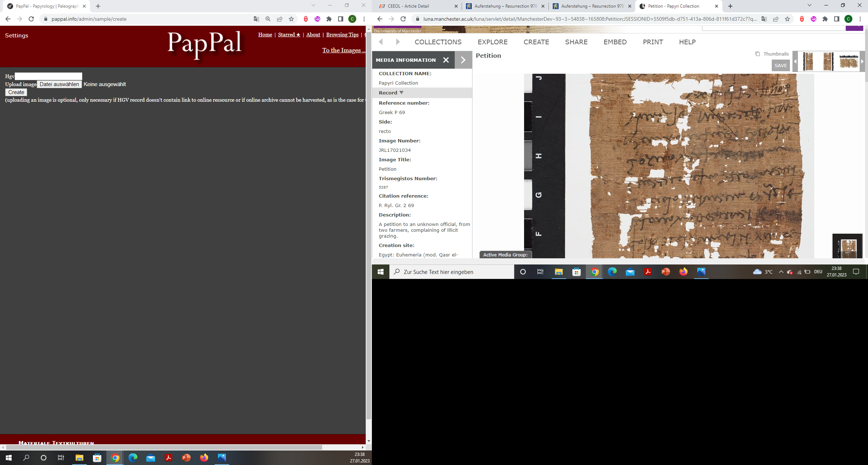
Task: Open zoom icon in PapPal address bar
Action: tap(268, 19)
